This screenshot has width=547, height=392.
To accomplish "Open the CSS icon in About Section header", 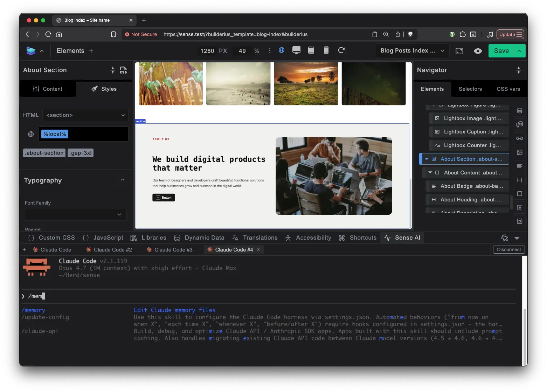I will point(123,70).
